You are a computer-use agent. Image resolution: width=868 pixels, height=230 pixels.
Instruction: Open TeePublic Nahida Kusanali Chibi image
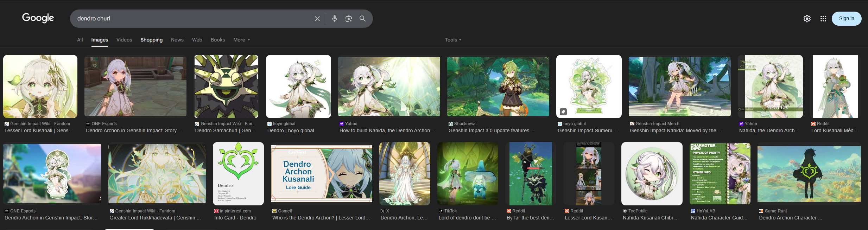[652, 174]
